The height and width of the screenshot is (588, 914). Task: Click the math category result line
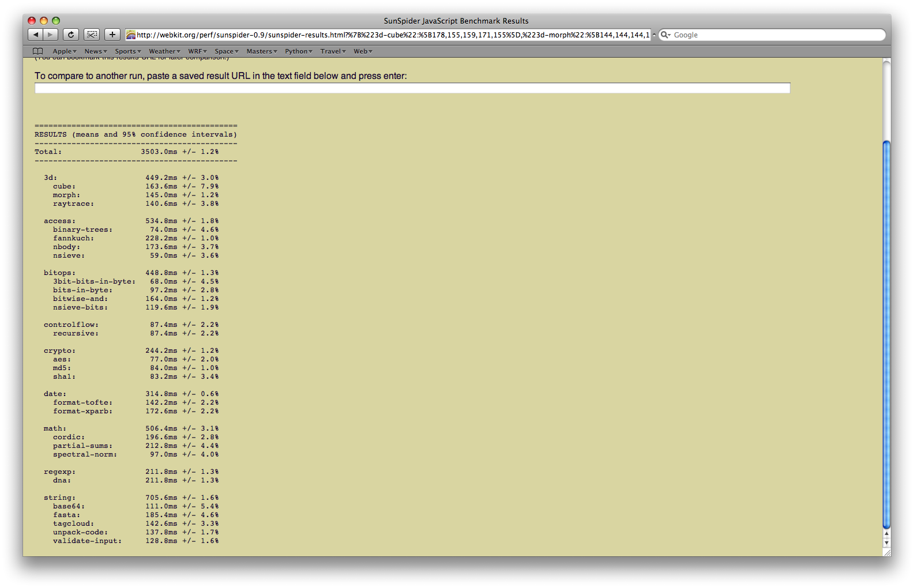click(x=131, y=429)
